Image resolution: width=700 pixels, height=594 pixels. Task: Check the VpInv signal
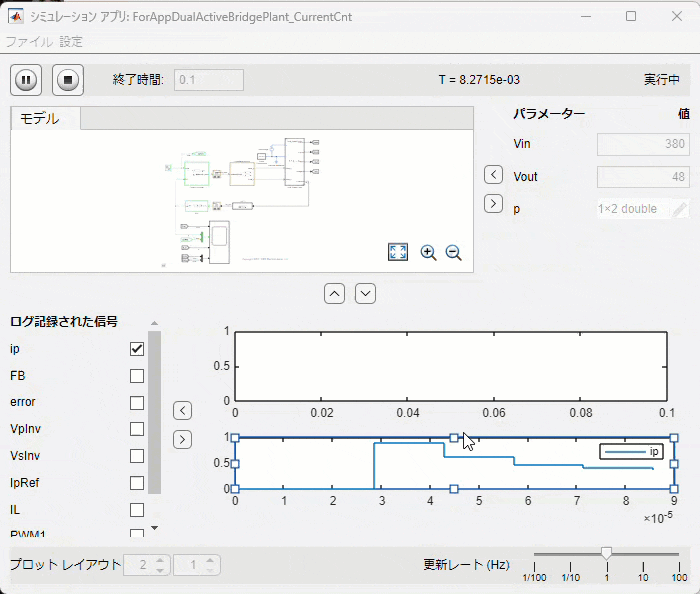(137, 429)
